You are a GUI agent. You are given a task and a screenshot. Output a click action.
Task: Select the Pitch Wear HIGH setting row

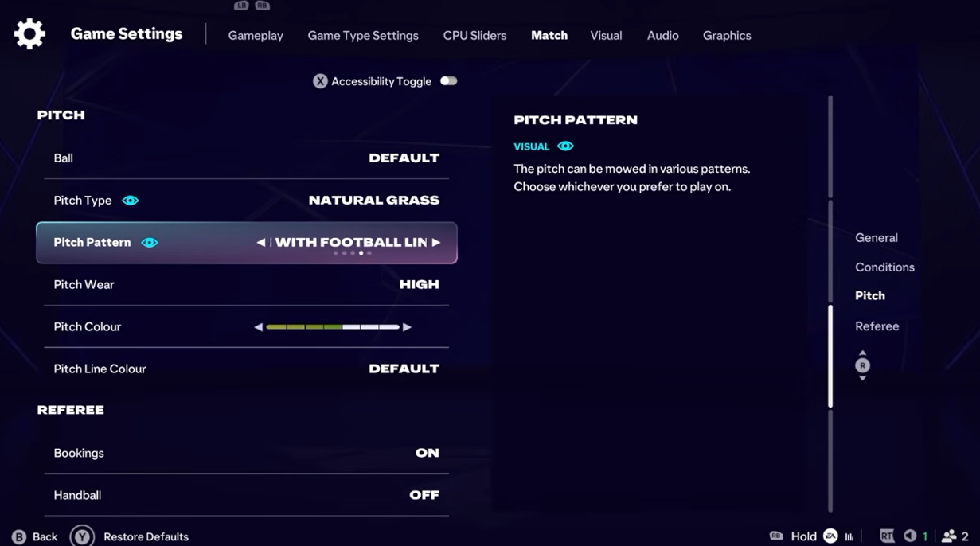pos(247,284)
